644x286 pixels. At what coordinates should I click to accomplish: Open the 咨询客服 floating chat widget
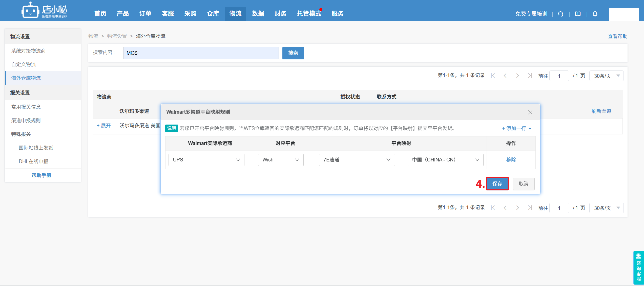(x=638, y=268)
